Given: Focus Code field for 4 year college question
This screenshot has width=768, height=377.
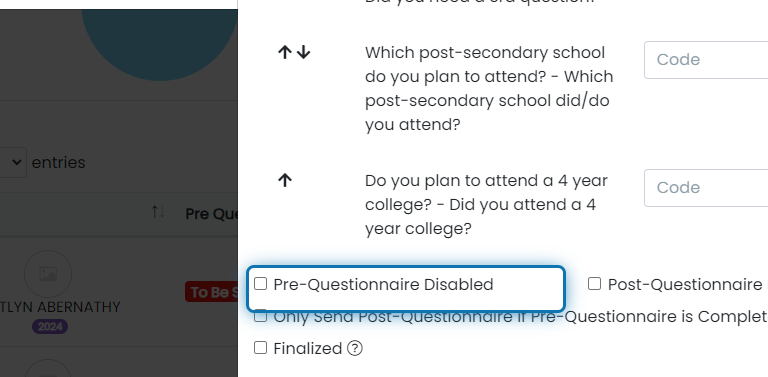Looking at the screenshot, I should (x=706, y=188).
